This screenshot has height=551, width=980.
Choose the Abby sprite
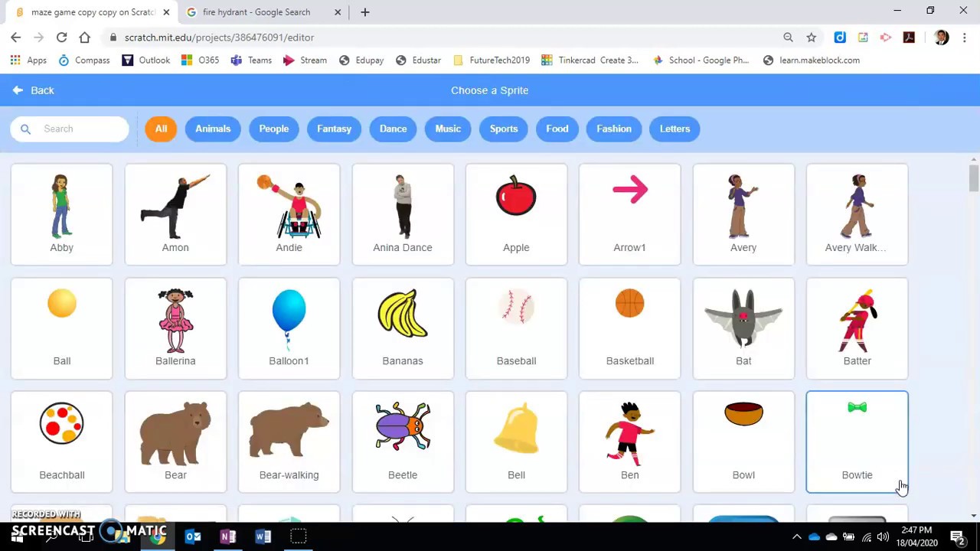click(x=61, y=214)
